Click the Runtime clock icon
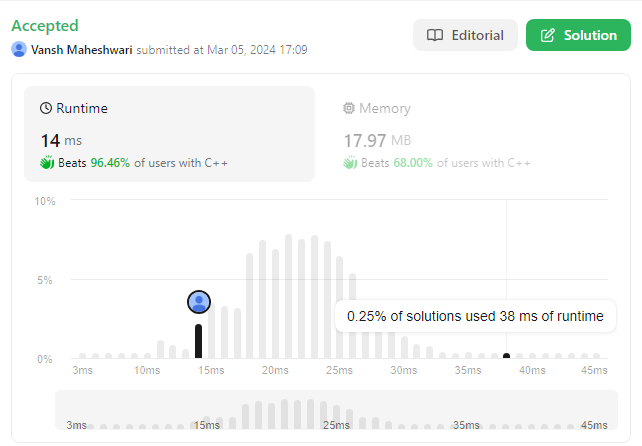642x446 pixels. point(46,108)
